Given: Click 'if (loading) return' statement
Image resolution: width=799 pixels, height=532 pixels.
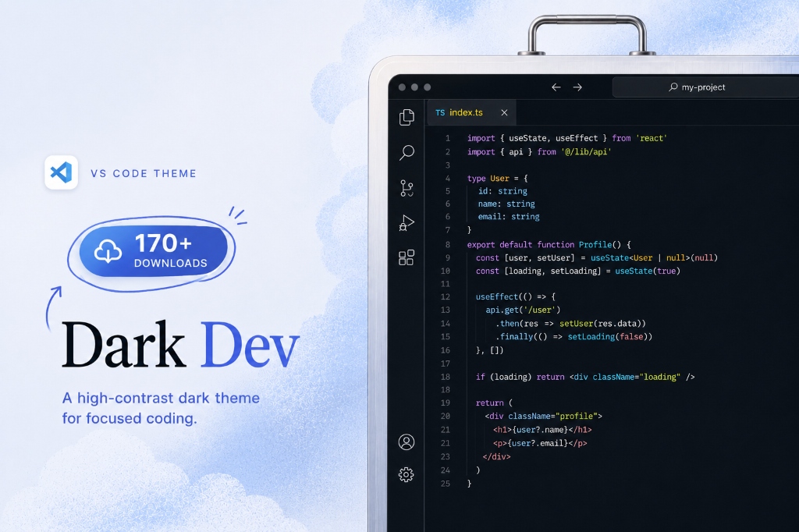Looking at the screenshot, I should coord(520,377).
